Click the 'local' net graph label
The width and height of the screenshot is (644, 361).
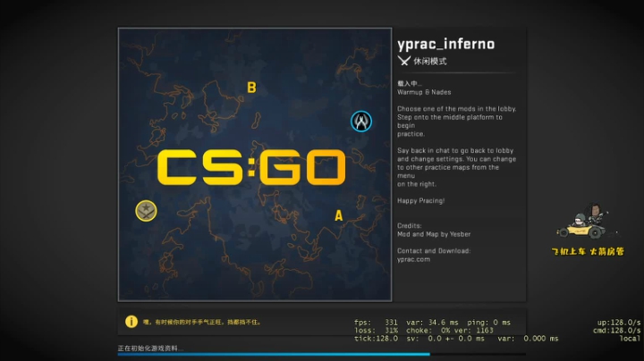(x=630, y=339)
